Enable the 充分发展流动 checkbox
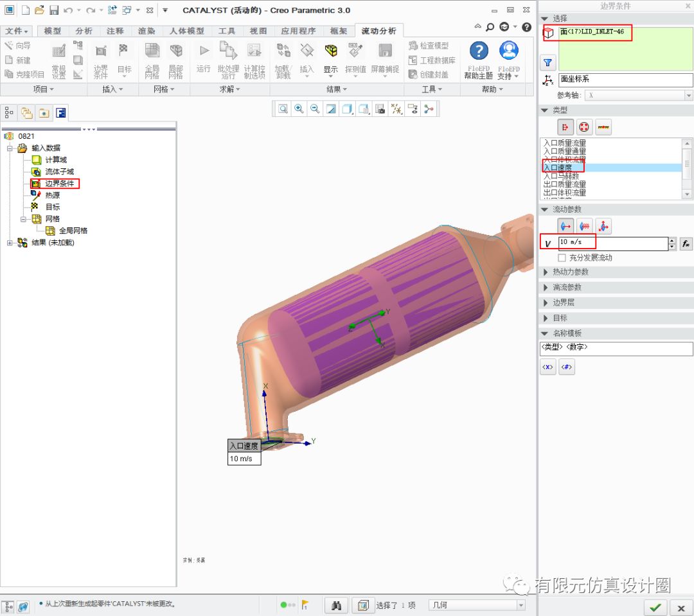Image resolution: width=694 pixels, height=616 pixels. tap(562, 258)
